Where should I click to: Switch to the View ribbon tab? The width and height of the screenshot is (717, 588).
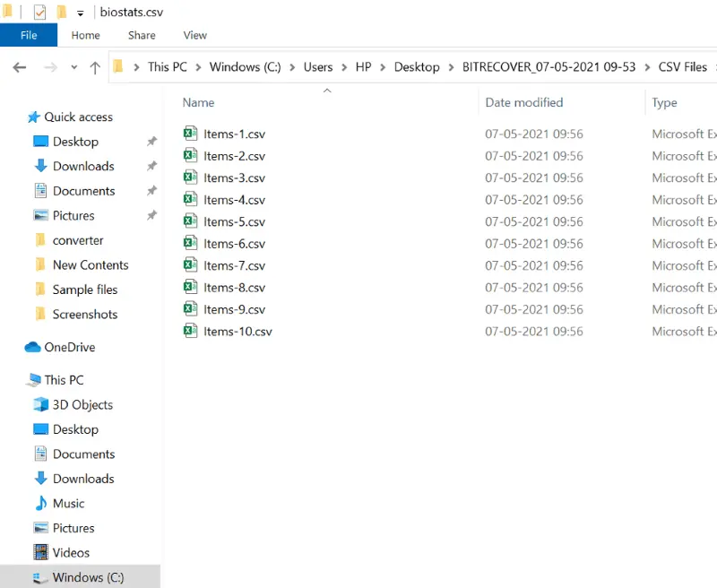(194, 35)
